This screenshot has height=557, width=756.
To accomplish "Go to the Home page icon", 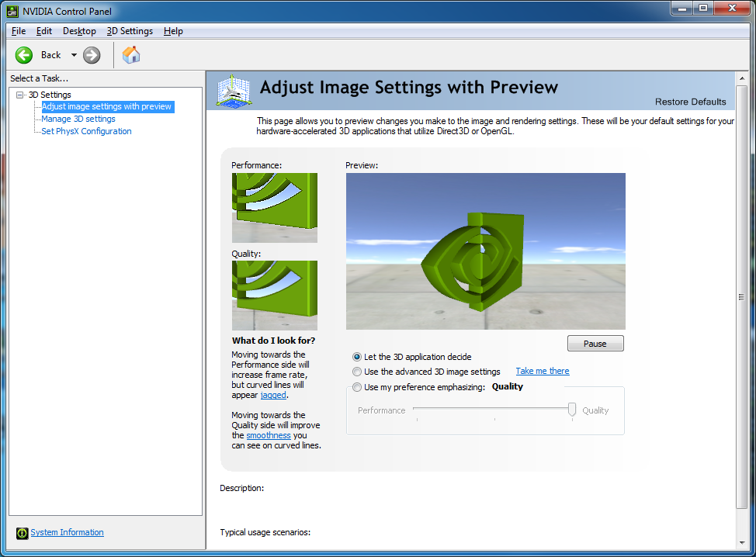I will (x=131, y=55).
